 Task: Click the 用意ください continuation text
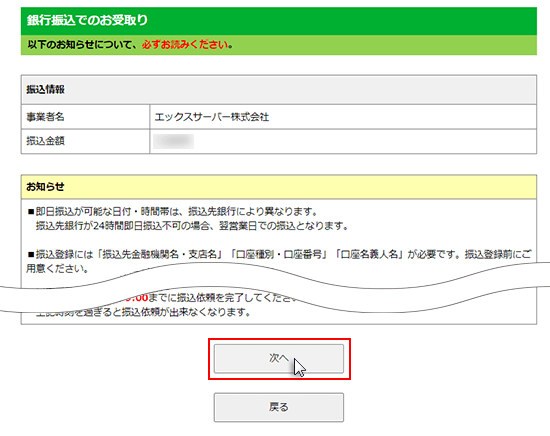click(57, 269)
